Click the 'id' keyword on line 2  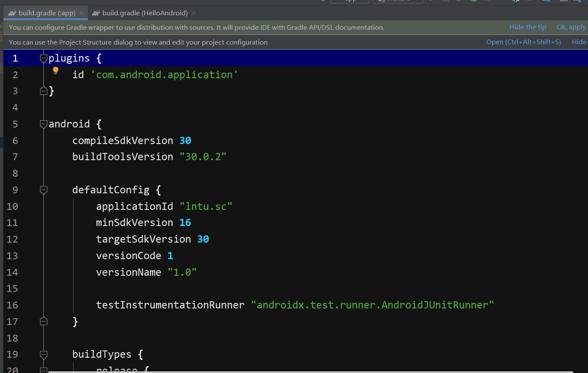point(78,75)
